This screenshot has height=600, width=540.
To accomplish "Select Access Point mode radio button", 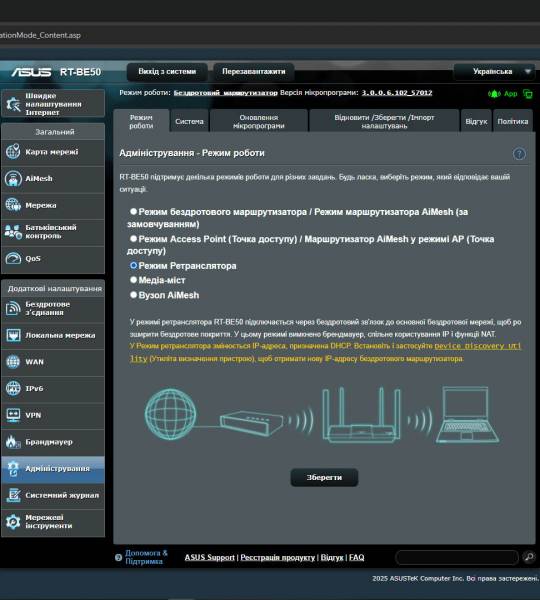I will point(133,238).
